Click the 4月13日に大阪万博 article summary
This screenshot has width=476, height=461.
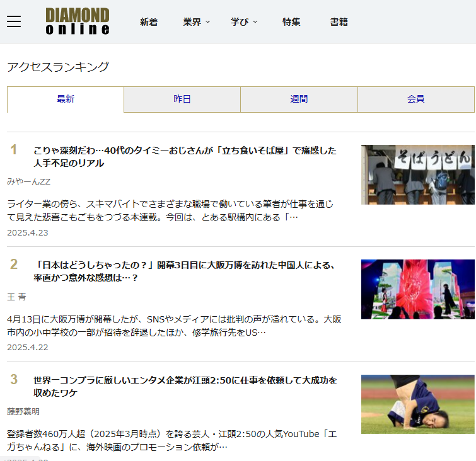point(174,326)
